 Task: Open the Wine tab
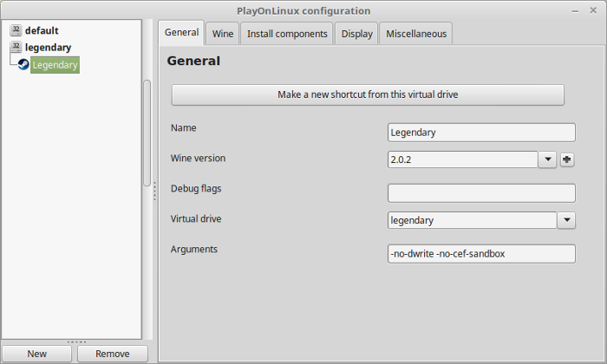[223, 34]
